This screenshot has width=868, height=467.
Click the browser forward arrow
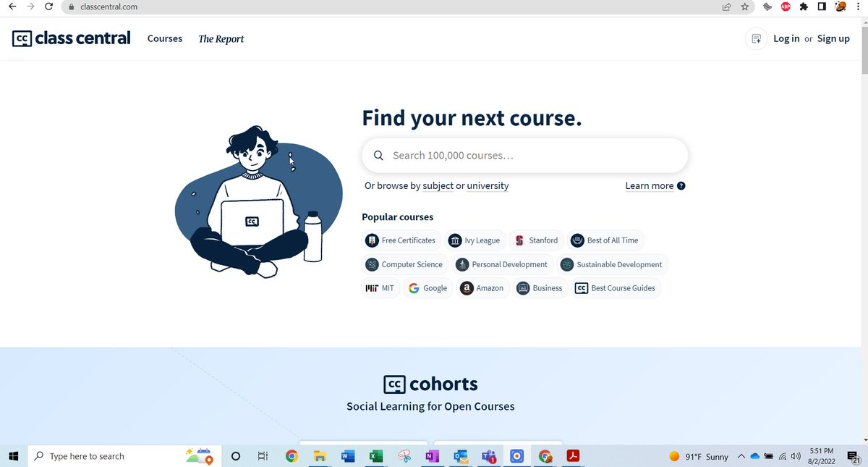tap(30, 7)
